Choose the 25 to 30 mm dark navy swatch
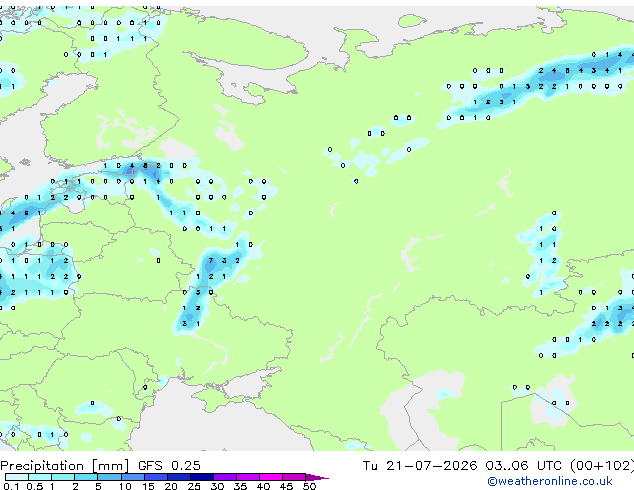634x490 pixels. point(201,477)
